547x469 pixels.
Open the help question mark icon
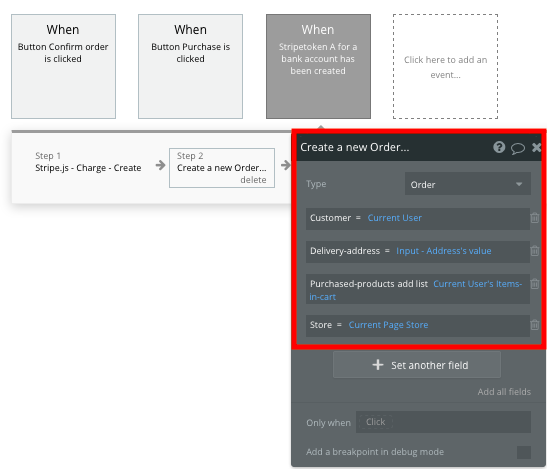point(499,147)
